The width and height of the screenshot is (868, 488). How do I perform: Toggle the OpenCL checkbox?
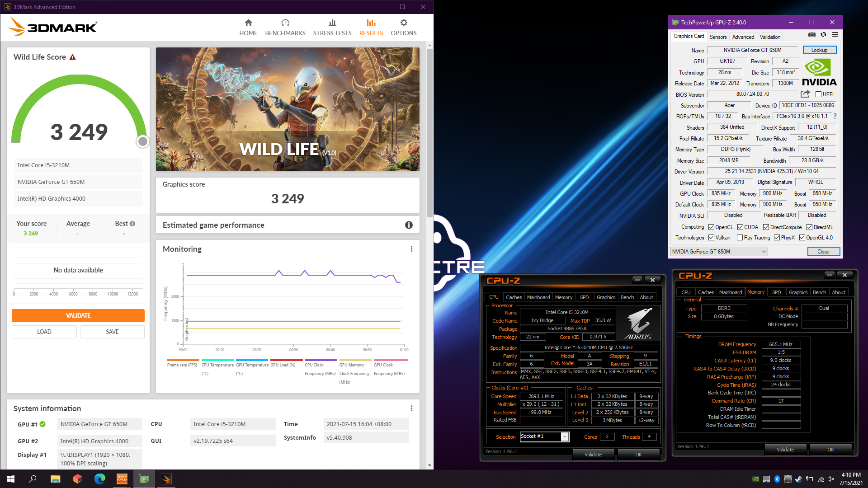coord(711,227)
